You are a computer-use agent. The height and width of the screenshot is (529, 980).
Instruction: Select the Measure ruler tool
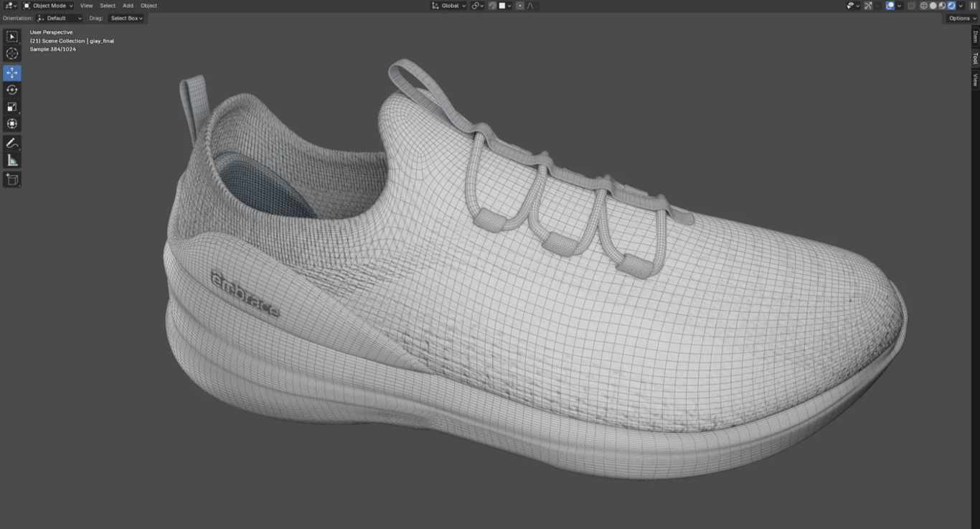12,161
